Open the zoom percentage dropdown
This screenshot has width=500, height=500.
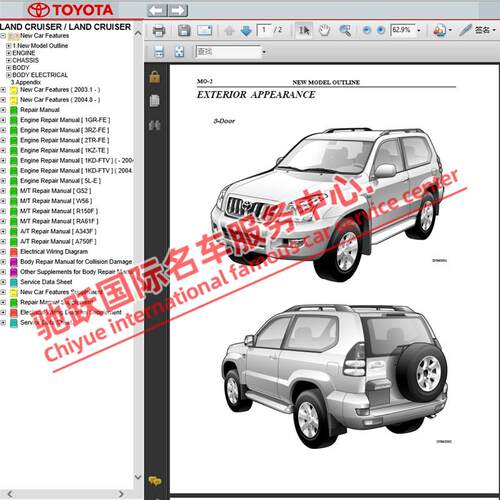tap(419, 31)
